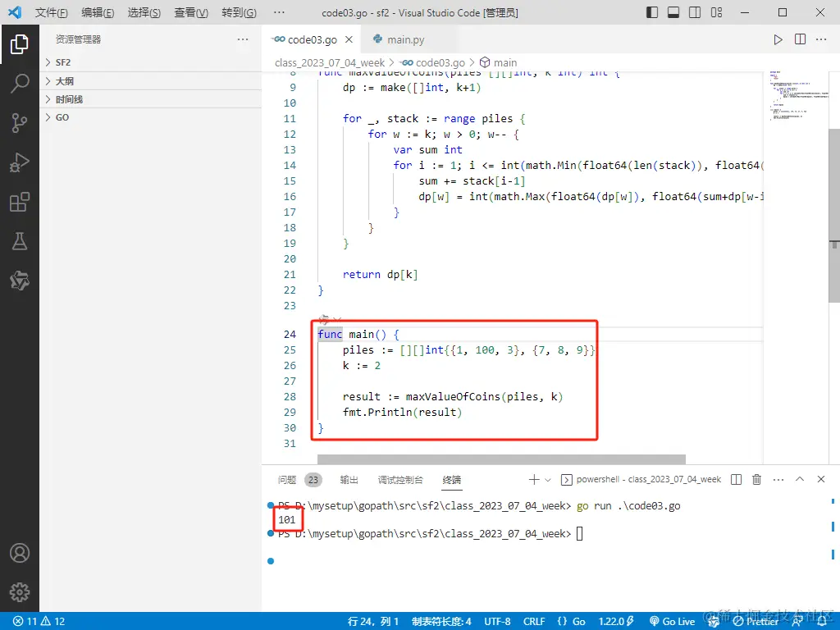Click 行 24, 列 1 cursor position

[373, 622]
